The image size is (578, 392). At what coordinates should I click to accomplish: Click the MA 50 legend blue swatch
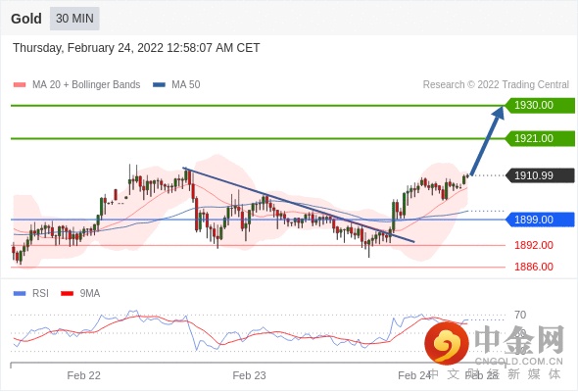click(159, 85)
